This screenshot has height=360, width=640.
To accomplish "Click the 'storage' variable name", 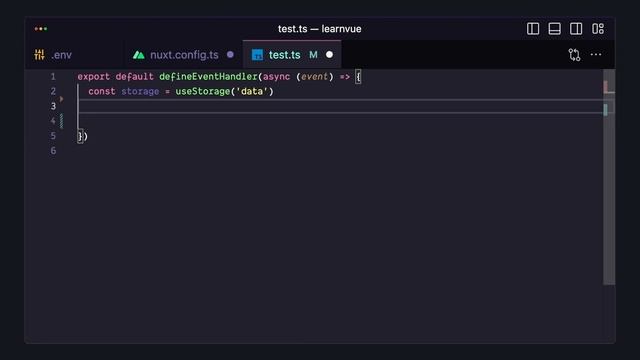I will 140,91.
